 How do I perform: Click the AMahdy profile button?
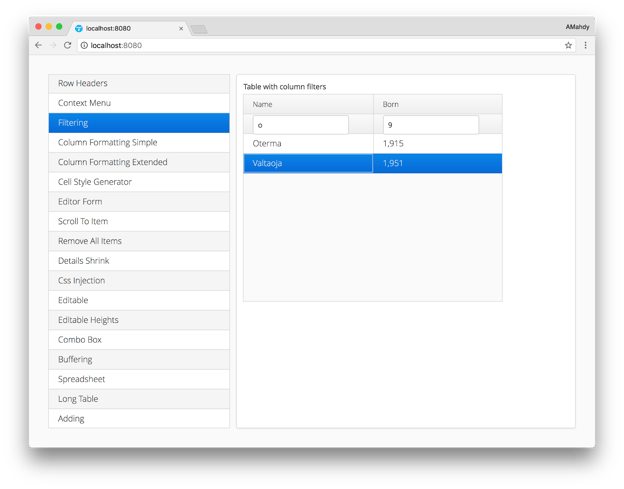pos(577,27)
